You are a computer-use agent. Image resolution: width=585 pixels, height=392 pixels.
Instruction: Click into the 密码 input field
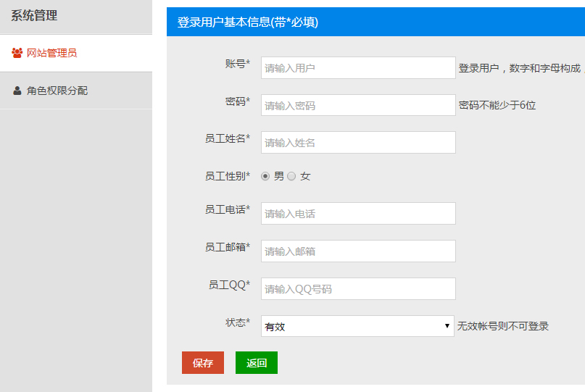[358, 105]
